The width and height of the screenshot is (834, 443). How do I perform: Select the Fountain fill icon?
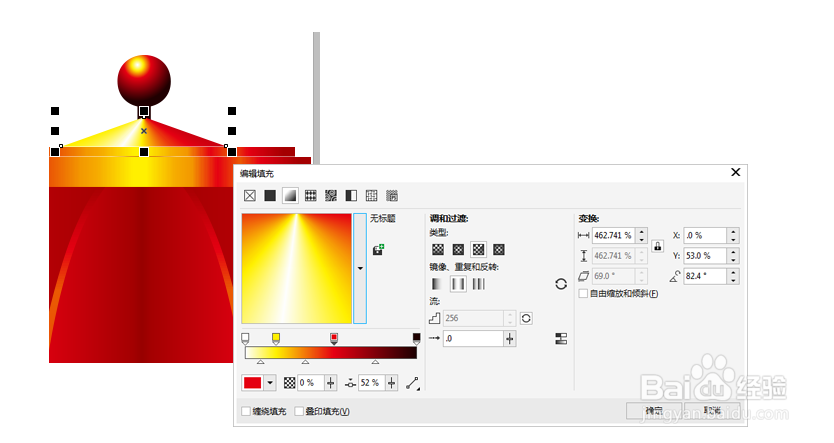(290, 196)
